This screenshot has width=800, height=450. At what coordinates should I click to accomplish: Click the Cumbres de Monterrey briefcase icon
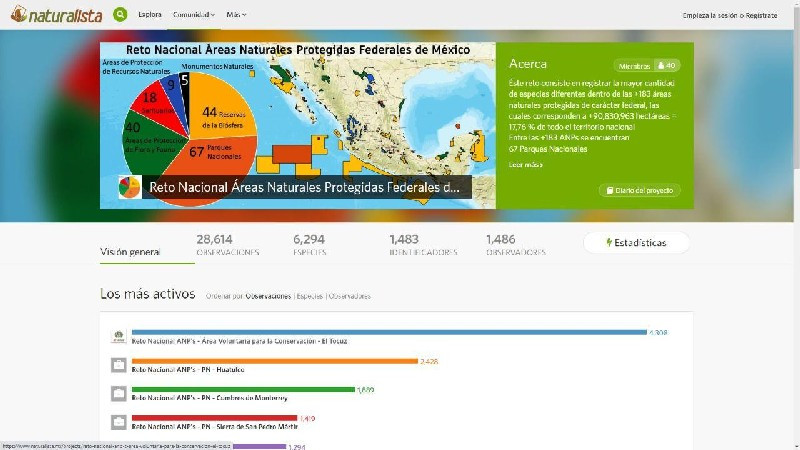[x=118, y=393]
